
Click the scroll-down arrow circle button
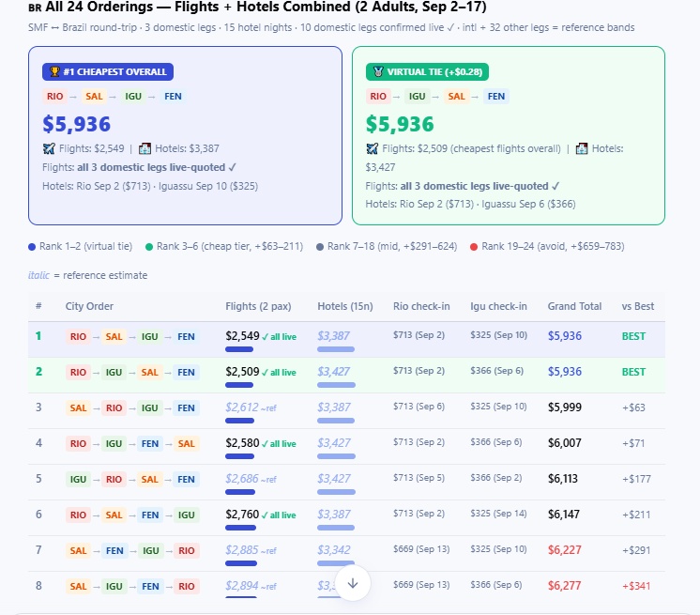pos(353,583)
